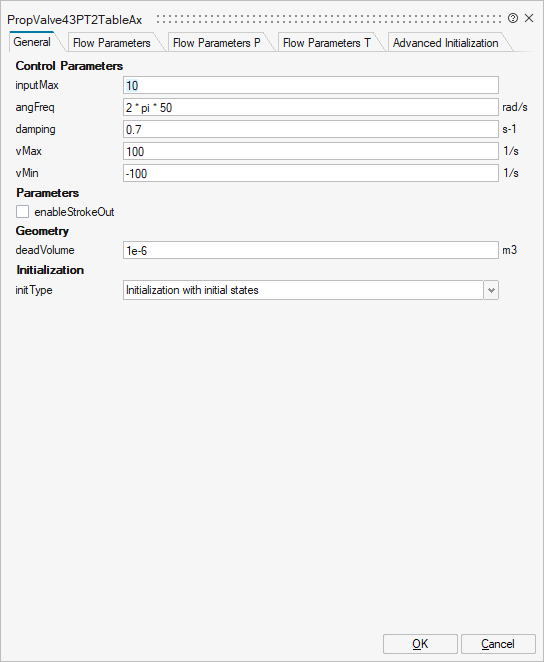Image resolution: width=544 pixels, height=662 pixels.
Task: Click the enableStrokeOut label text
Action: [x=74, y=212]
